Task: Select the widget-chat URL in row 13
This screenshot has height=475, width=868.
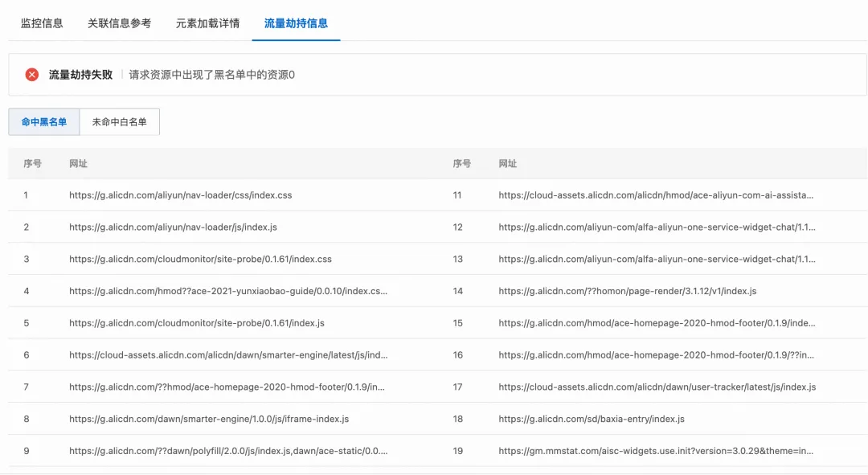Action: coord(657,259)
